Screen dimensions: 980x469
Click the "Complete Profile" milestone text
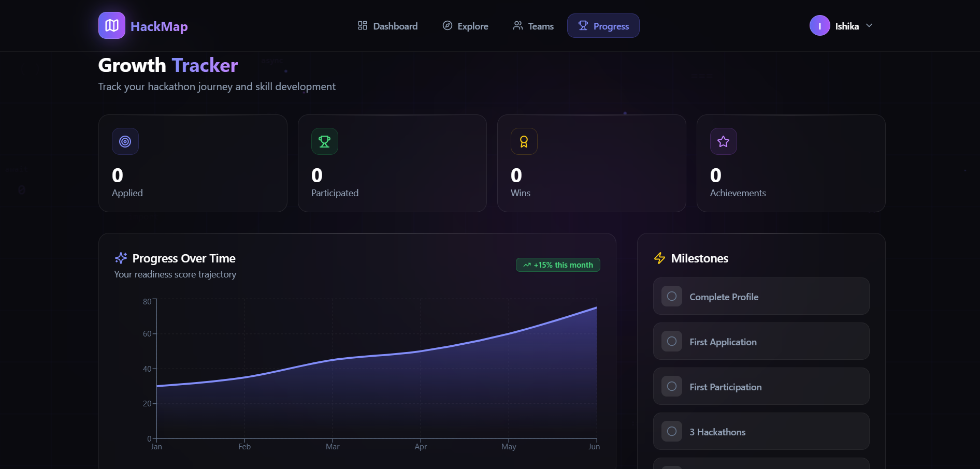pyautogui.click(x=724, y=297)
